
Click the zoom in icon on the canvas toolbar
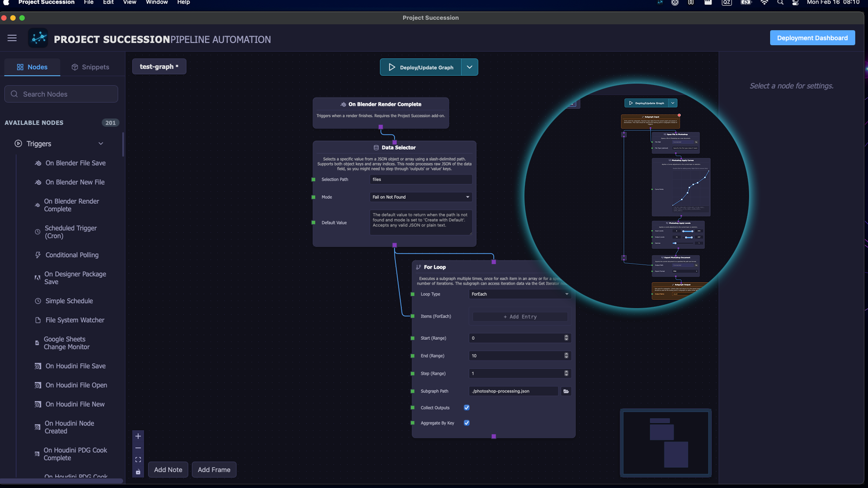click(x=138, y=436)
